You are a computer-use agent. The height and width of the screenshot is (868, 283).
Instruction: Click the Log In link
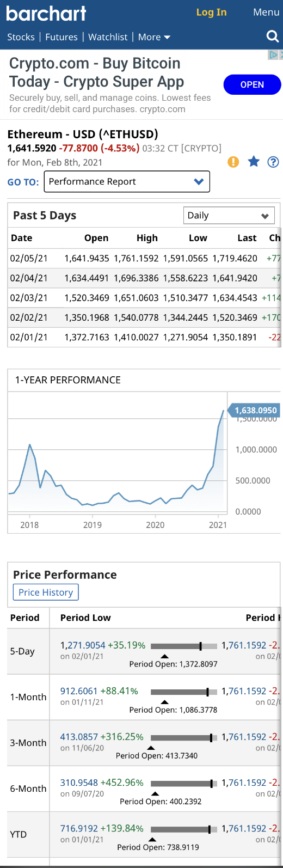(x=211, y=12)
